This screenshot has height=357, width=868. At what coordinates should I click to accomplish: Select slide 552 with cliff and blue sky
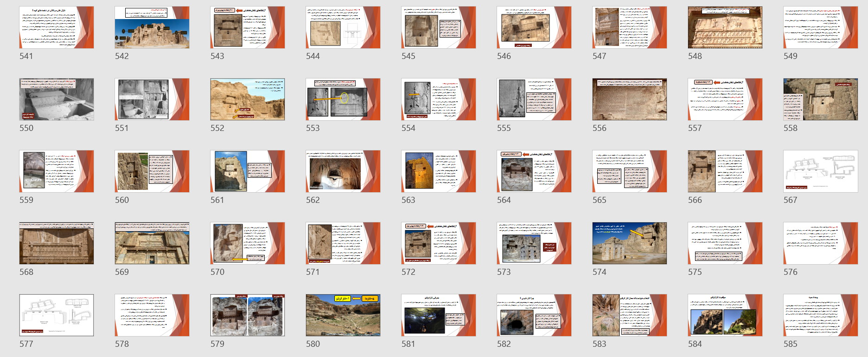pos(248,99)
